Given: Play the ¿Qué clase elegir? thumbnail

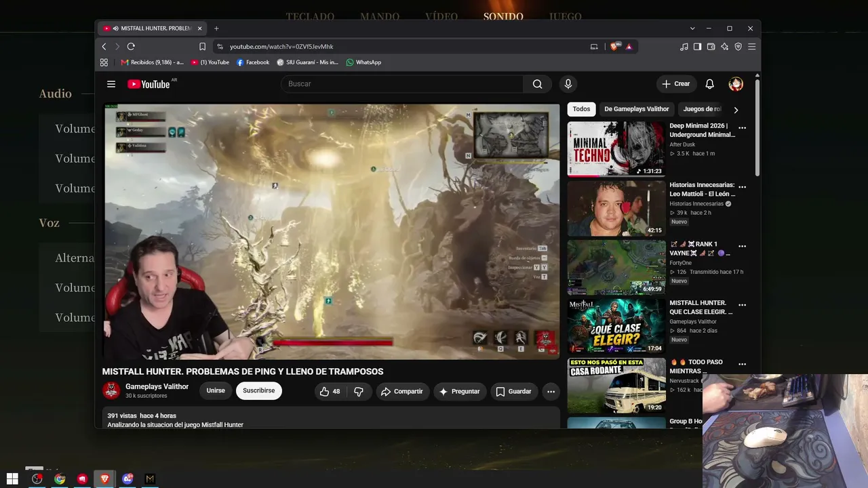Looking at the screenshot, I should (616, 326).
